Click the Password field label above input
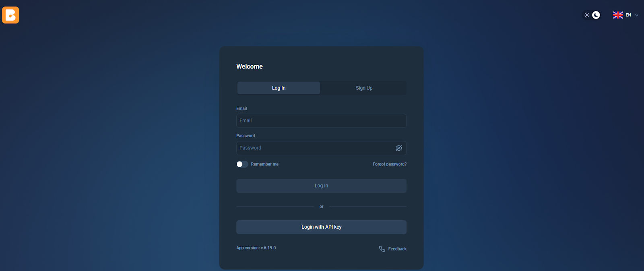The height and width of the screenshot is (271, 644). (x=246, y=136)
